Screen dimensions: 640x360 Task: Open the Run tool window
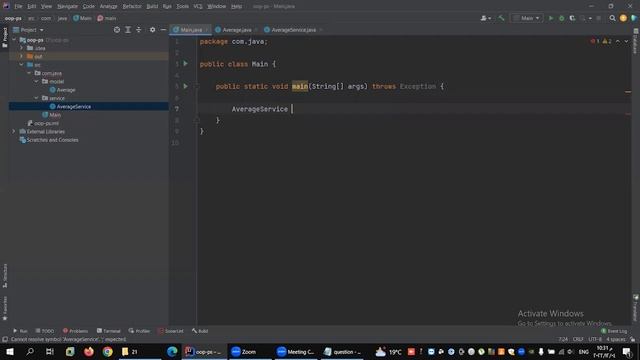[20, 331]
